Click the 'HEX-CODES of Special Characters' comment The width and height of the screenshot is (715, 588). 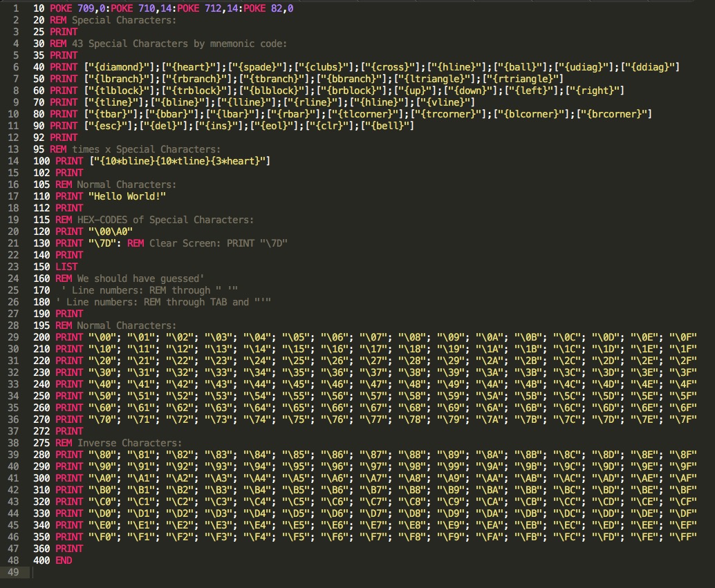165,220
